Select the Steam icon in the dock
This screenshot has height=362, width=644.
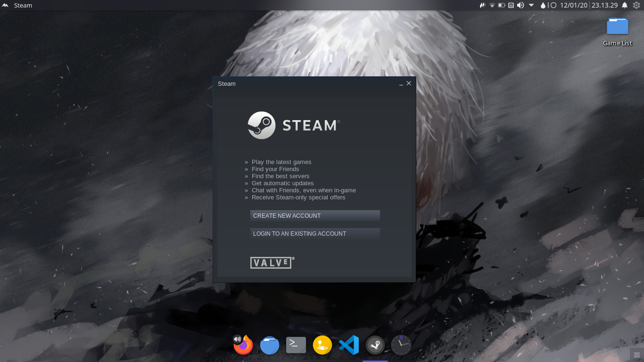coord(375,345)
